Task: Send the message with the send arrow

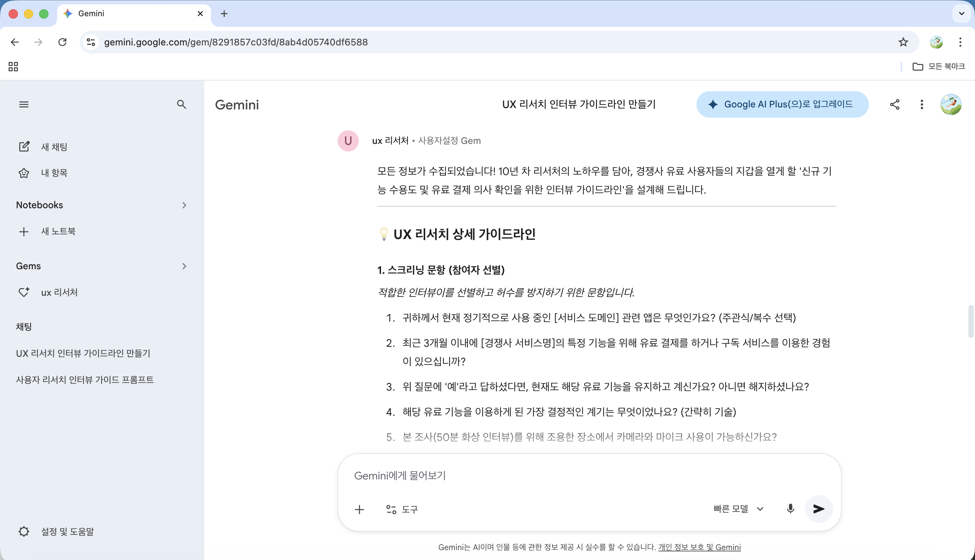Action: point(819,509)
